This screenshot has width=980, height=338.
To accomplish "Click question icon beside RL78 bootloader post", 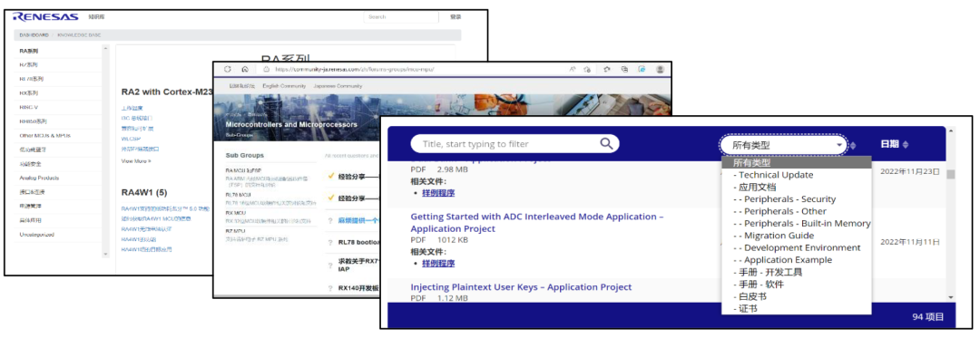I will click(x=330, y=243).
